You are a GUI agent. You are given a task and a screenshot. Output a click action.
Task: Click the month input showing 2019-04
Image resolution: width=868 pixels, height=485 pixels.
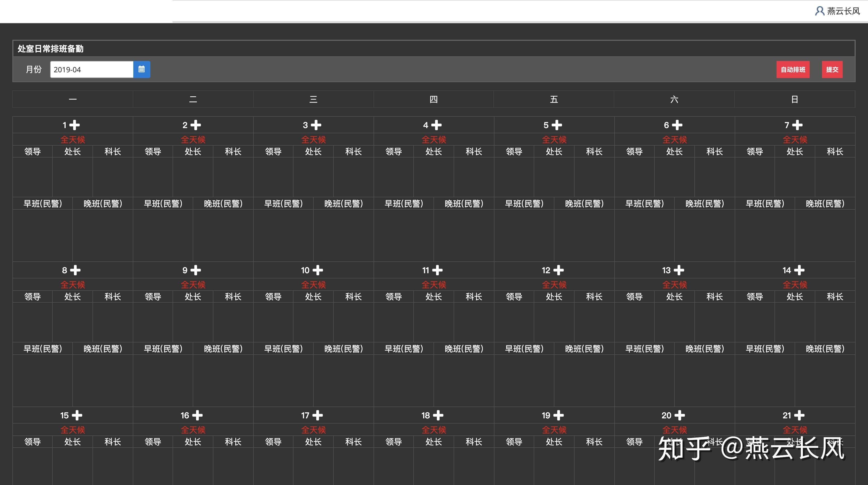pos(91,69)
